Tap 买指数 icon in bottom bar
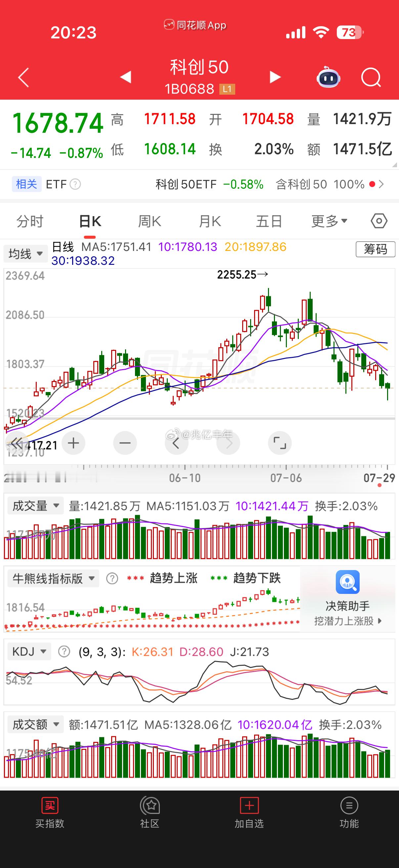The width and height of the screenshot is (399, 868). [x=50, y=812]
